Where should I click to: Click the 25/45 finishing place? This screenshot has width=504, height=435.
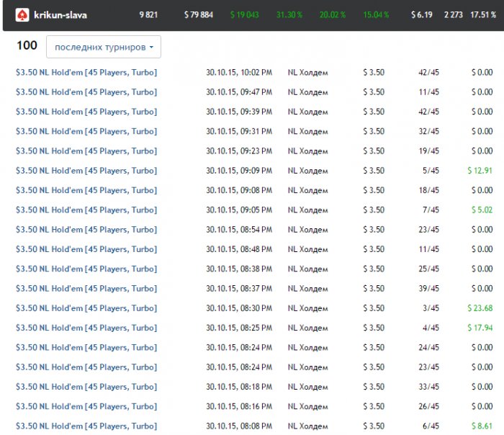tap(429, 269)
